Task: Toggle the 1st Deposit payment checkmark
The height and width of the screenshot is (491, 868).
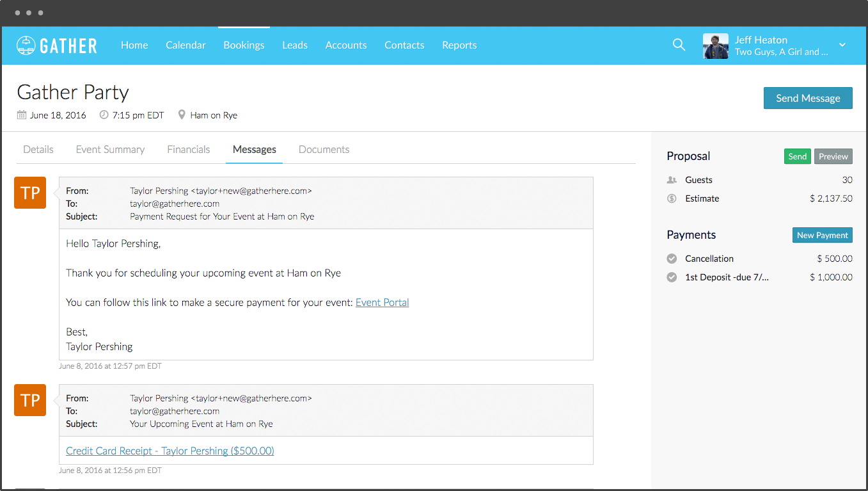Action: pos(672,277)
